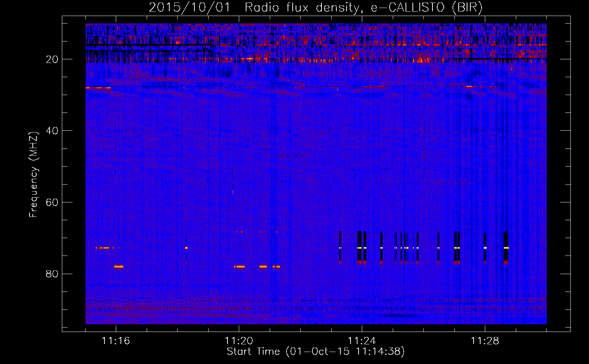Click the 'Frequency (MHZ)' axis label
The height and width of the screenshot is (364, 589).
tap(33, 174)
